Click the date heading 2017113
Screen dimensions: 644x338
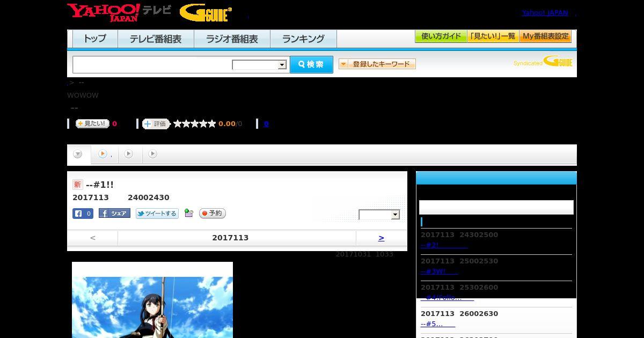pos(230,238)
